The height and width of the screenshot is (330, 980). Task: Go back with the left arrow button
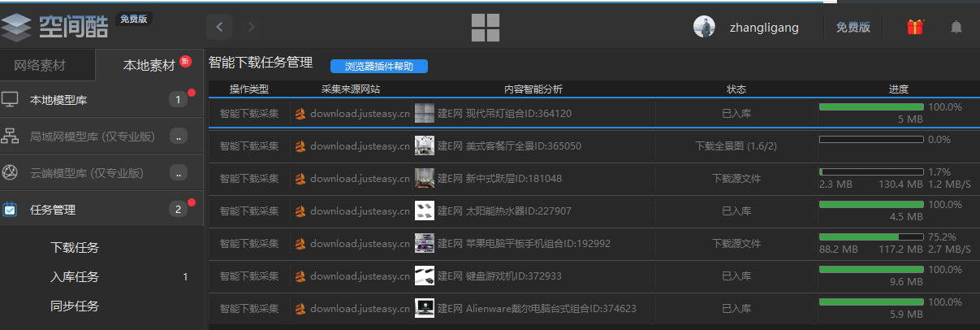point(219,27)
